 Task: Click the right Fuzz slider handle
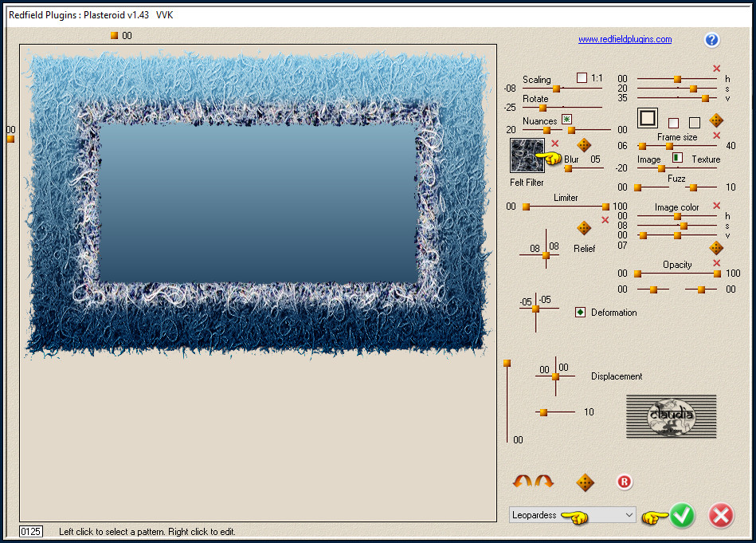(x=693, y=187)
